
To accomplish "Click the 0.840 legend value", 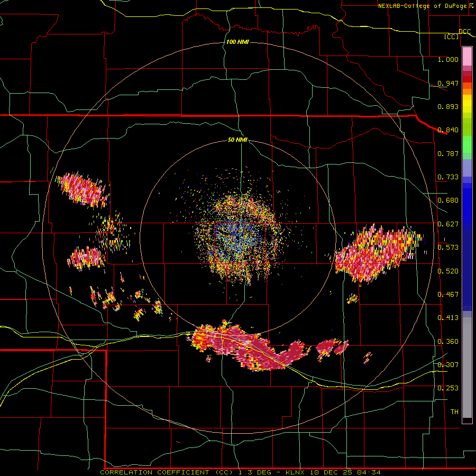I will click(448, 130).
